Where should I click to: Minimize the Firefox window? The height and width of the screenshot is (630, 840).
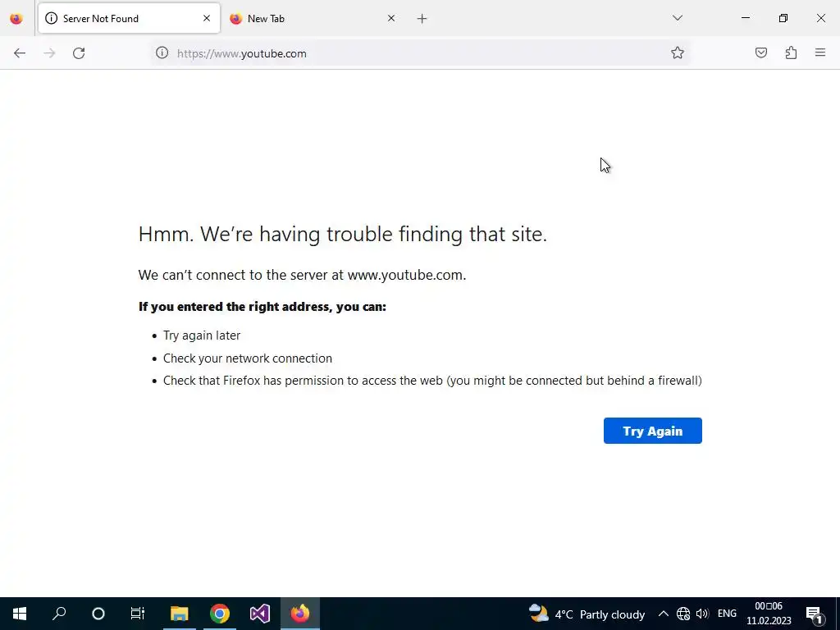[x=745, y=18]
